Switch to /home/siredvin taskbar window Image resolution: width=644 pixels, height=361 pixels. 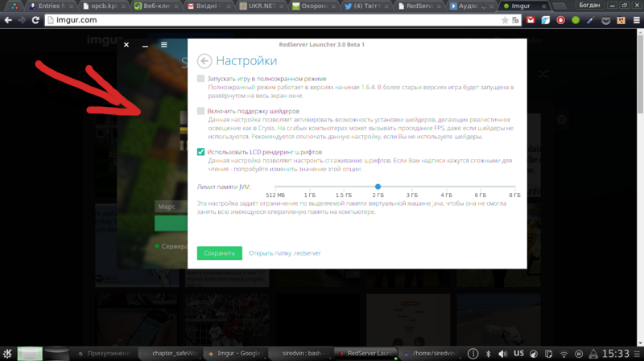tap(431, 353)
